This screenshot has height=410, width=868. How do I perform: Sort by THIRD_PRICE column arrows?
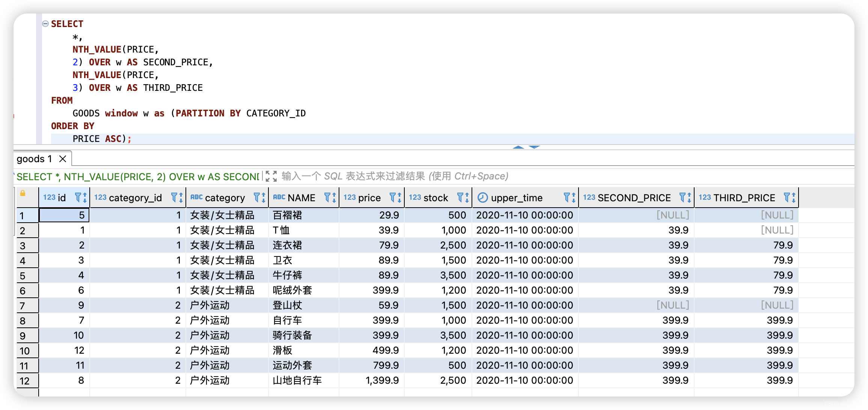[x=794, y=197]
